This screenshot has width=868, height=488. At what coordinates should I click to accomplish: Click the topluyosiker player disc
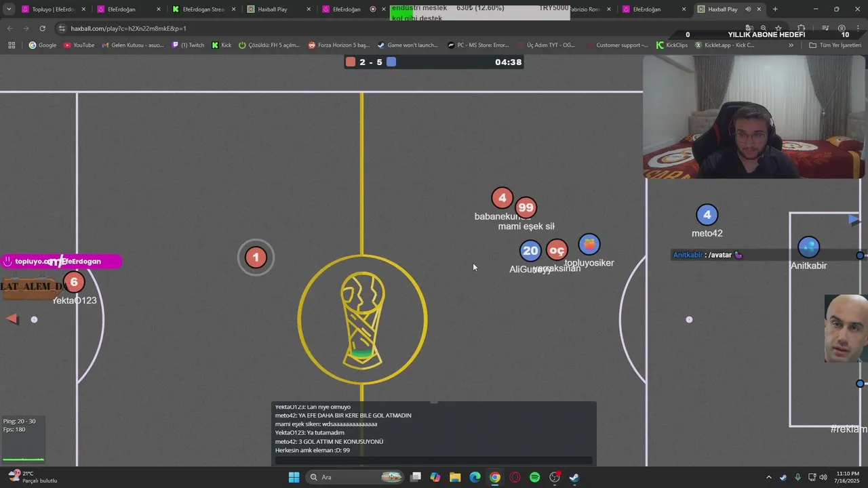coord(589,244)
